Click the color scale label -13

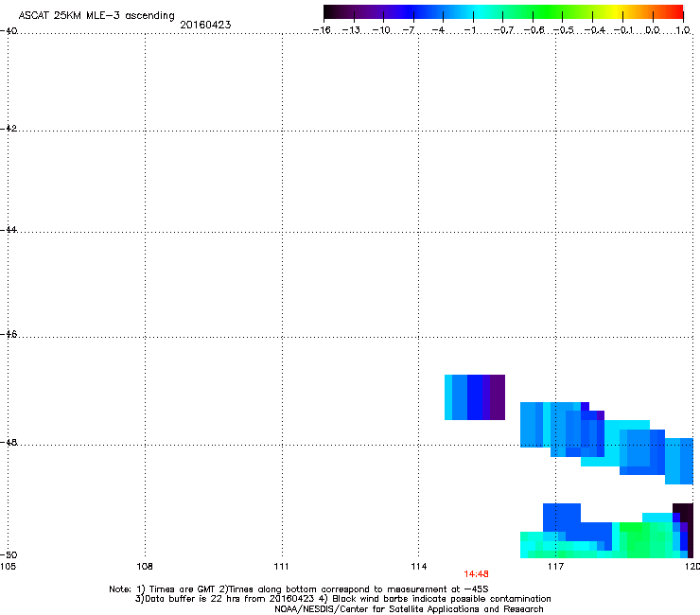point(351,30)
